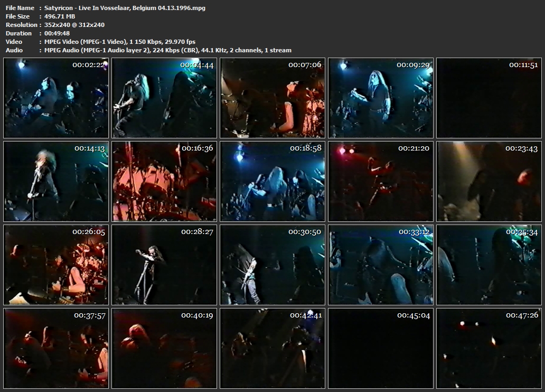Select the thumbnail stamped 00:23:43
545x392 pixels.
[x=489, y=182]
